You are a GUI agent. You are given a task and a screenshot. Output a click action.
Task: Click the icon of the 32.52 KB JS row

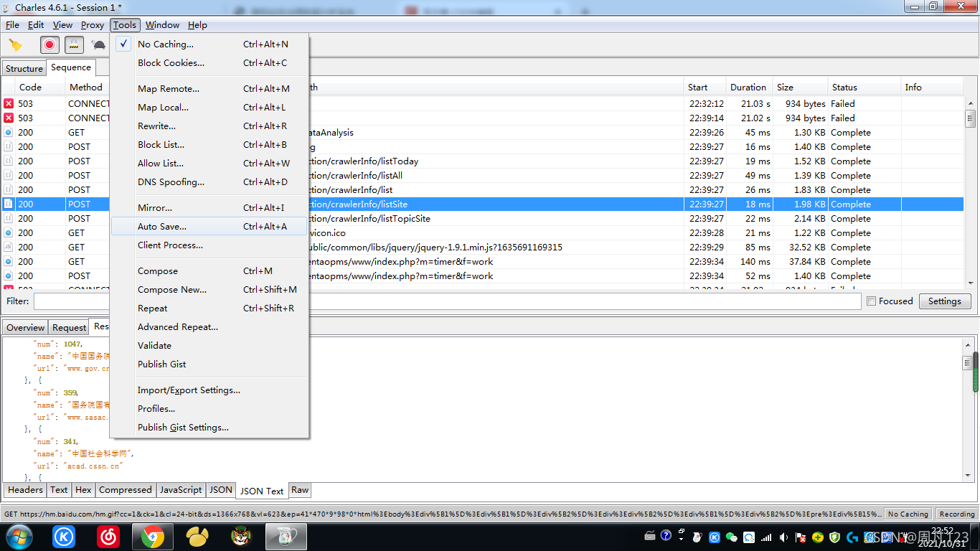coord(9,247)
